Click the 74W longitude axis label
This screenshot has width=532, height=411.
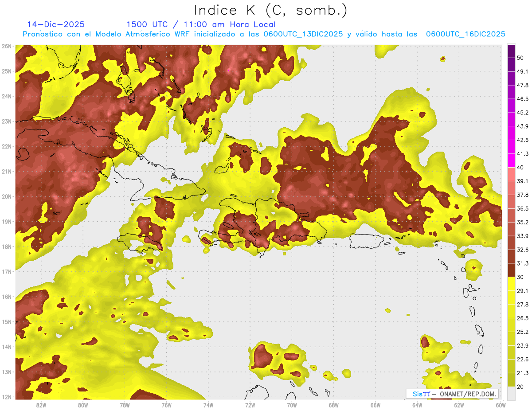(208, 405)
